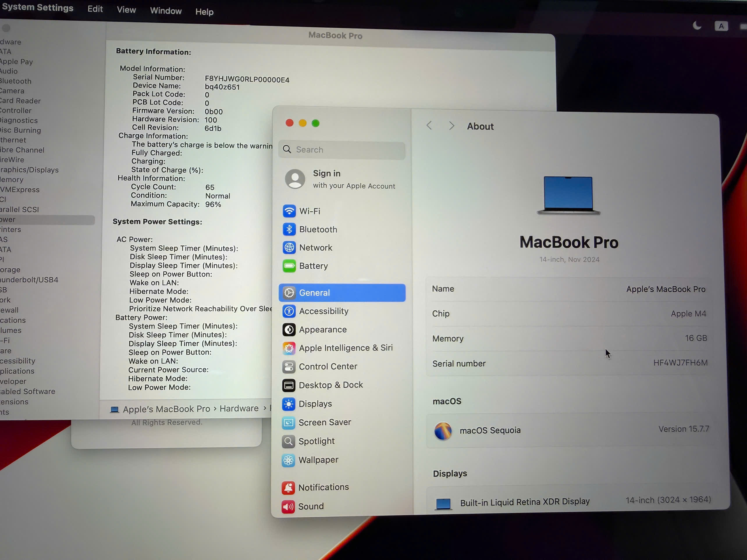This screenshot has height=560, width=747.
Task: Select Graphics/Displays in System Information sidebar
Action: (29, 170)
